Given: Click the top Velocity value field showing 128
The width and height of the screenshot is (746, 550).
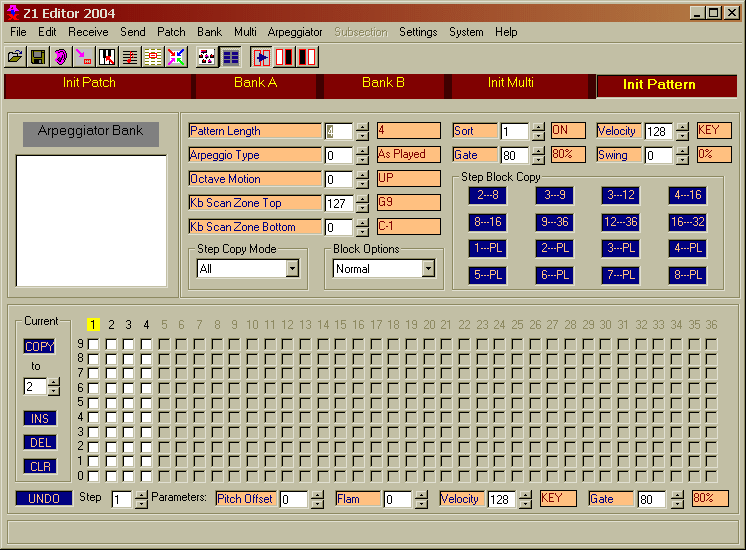Looking at the screenshot, I should tap(658, 131).
